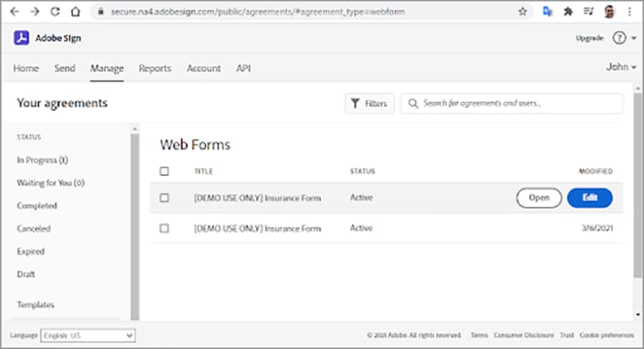Viewport: 644px width, 349px height.
Task: Open the browser extensions puzzle icon
Action: tap(568, 12)
